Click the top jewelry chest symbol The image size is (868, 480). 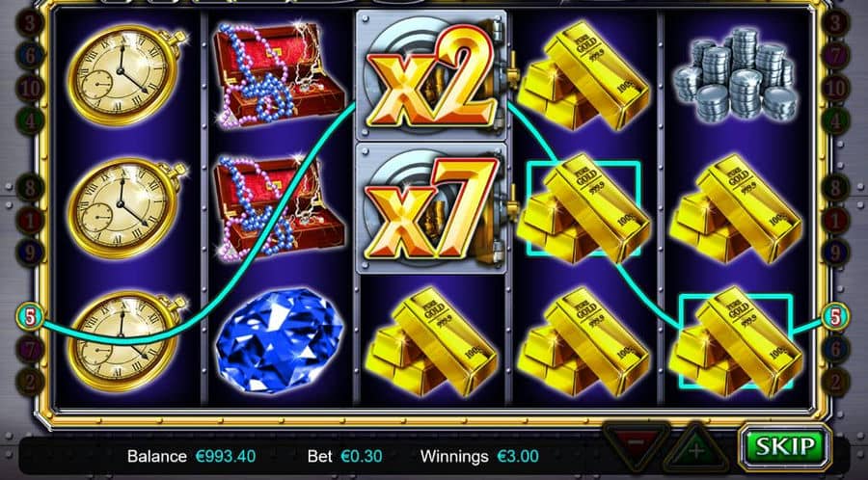(x=280, y=74)
